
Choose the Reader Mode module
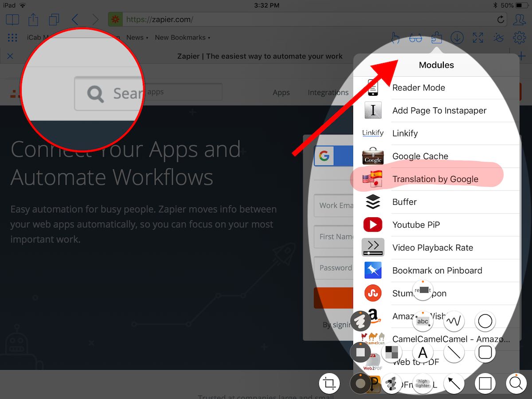click(436, 88)
